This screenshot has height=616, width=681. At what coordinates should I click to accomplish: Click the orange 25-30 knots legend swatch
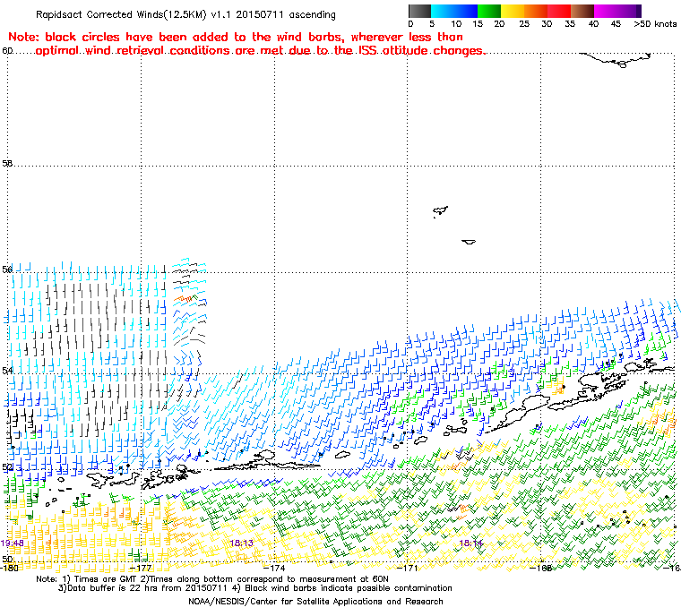pos(536,11)
